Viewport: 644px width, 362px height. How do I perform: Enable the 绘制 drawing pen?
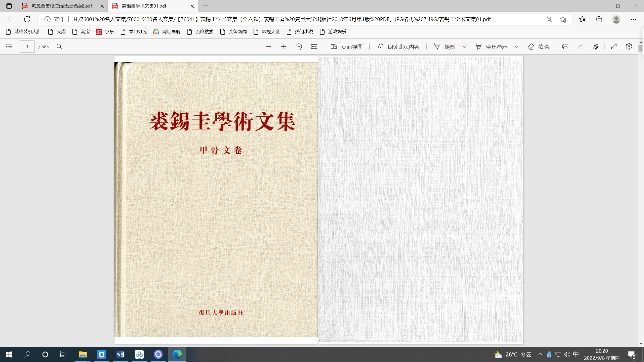(x=445, y=46)
